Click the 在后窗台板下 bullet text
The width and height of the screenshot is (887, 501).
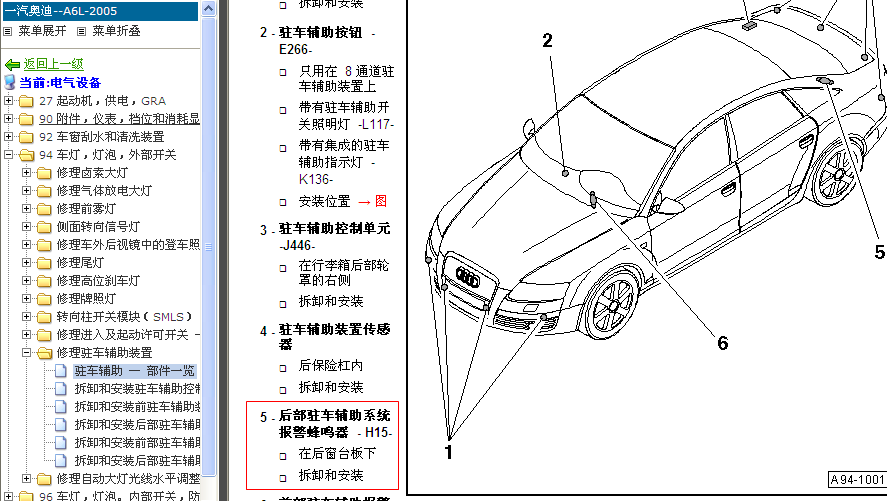point(337,454)
